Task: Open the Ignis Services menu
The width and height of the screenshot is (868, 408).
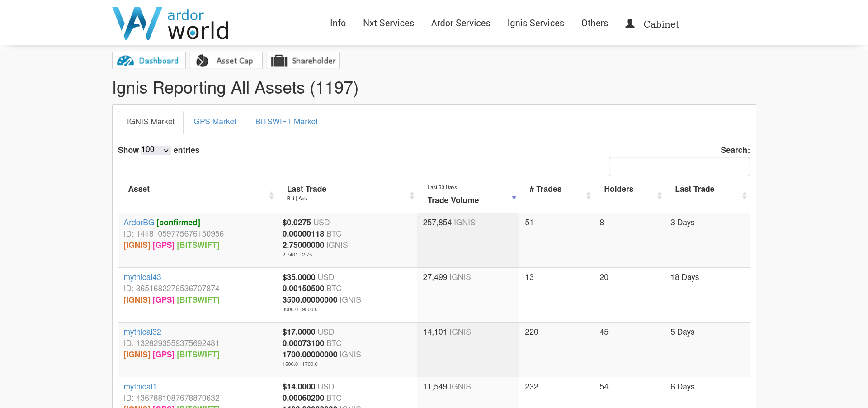Action: [x=536, y=23]
